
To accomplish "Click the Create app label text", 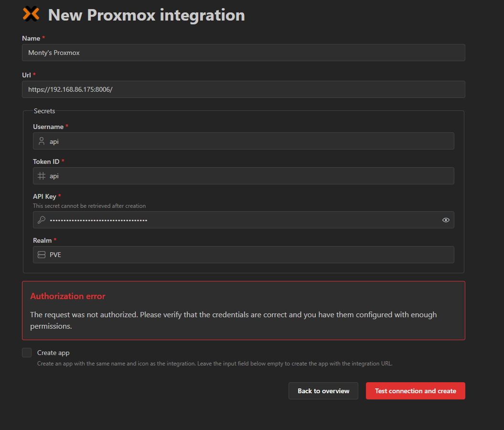I will click(54, 353).
